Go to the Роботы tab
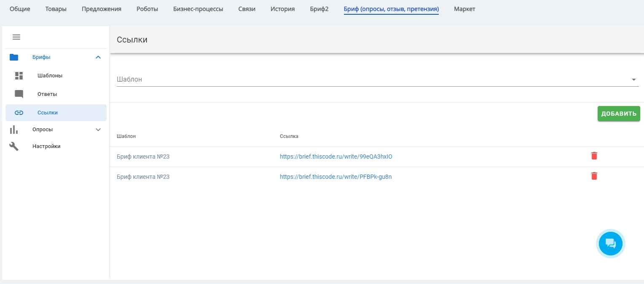This screenshot has width=644, height=284. coord(147,9)
